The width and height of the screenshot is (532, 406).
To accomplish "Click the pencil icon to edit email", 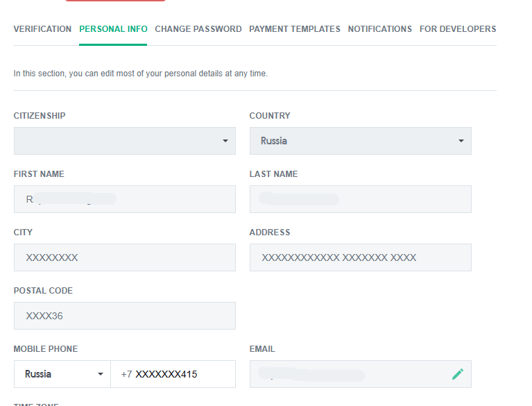I will 457,374.
